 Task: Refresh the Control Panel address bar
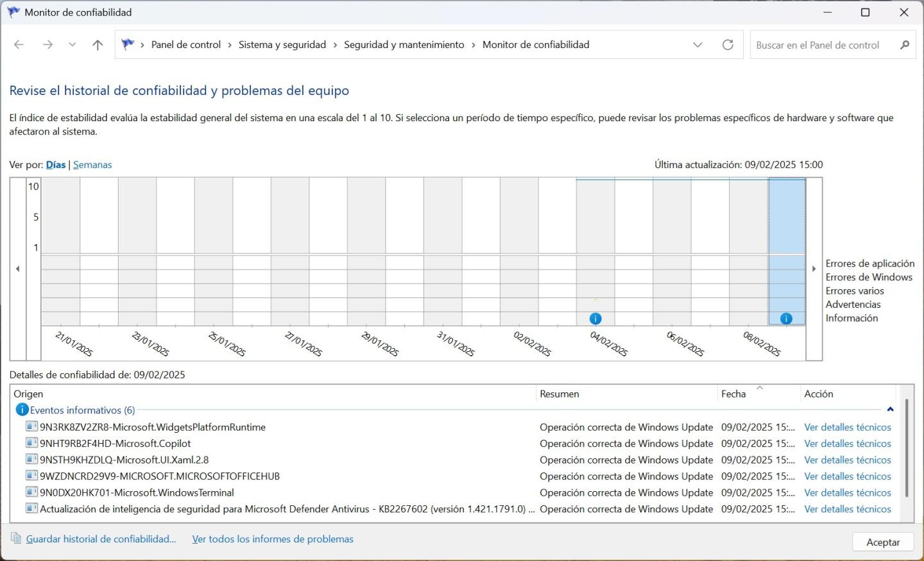[728, 45]
